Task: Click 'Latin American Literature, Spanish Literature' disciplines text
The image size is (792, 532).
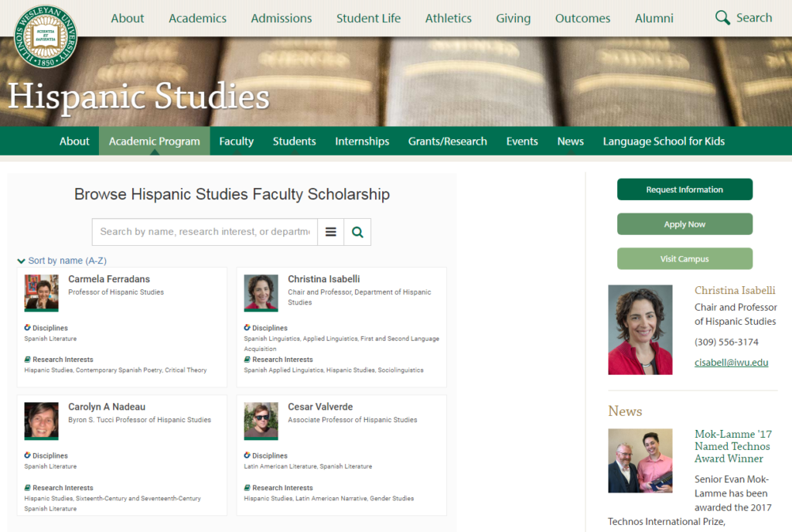Action: [308, 466]
